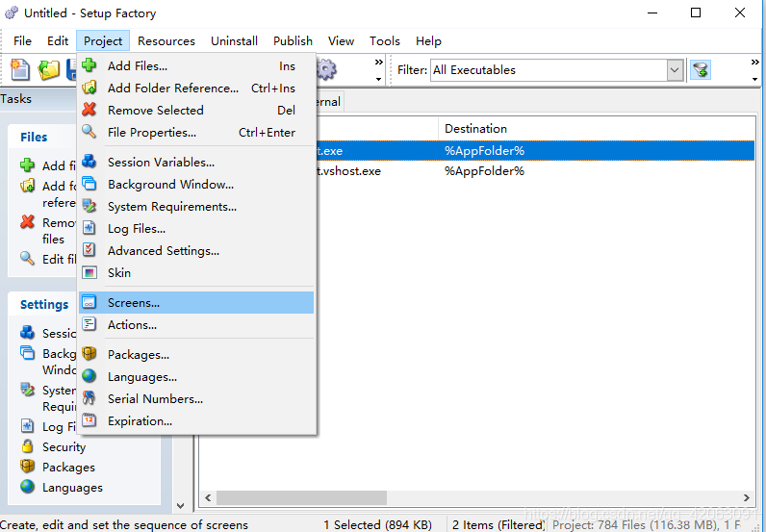Click the Packages box menu icon
The width and height of the screenshot is (766, 532).
pyautogui.click(x=89, y=354)
